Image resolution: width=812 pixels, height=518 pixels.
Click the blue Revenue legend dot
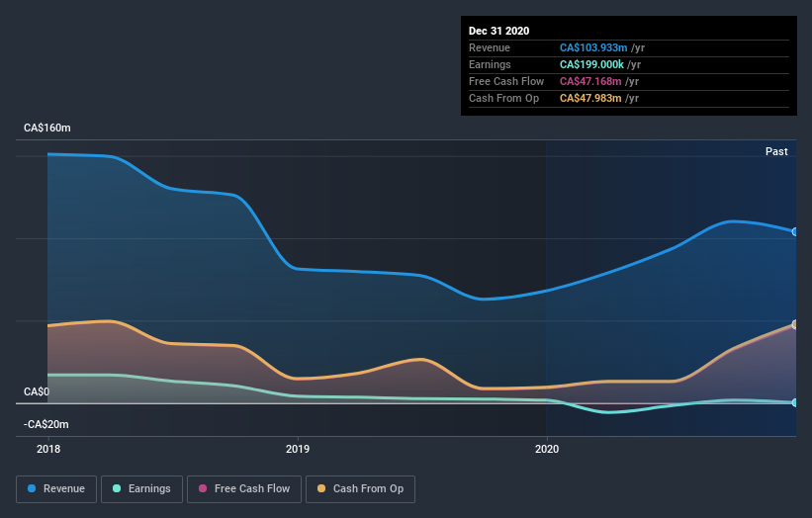click(32, 488)
